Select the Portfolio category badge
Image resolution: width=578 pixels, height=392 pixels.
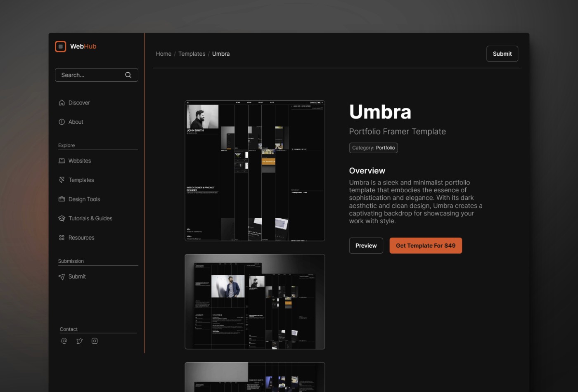point(373,148)
